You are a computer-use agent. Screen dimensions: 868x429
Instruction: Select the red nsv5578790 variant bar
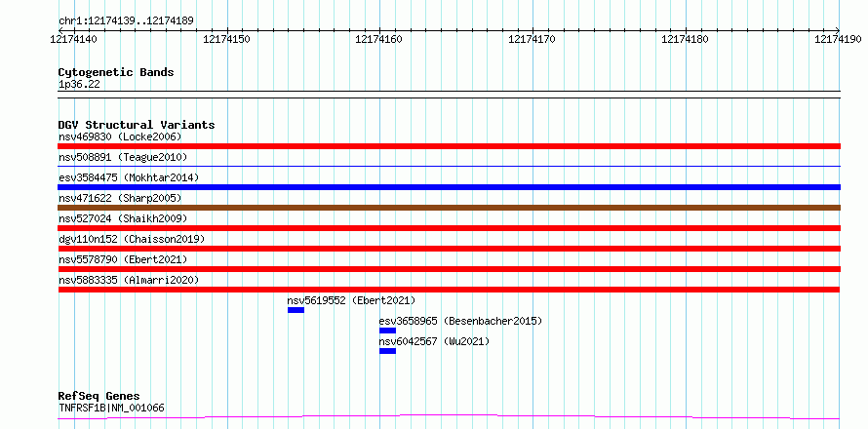[449, 269]
